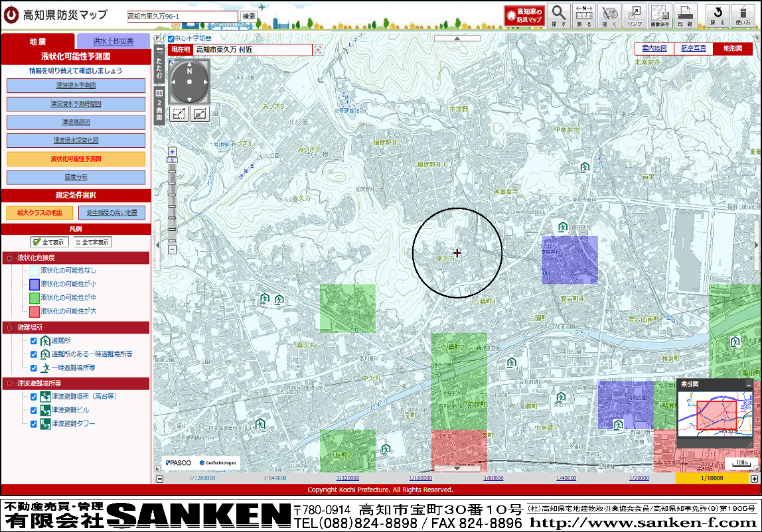Open the 使い方 help icon

[x=743, y=15]
